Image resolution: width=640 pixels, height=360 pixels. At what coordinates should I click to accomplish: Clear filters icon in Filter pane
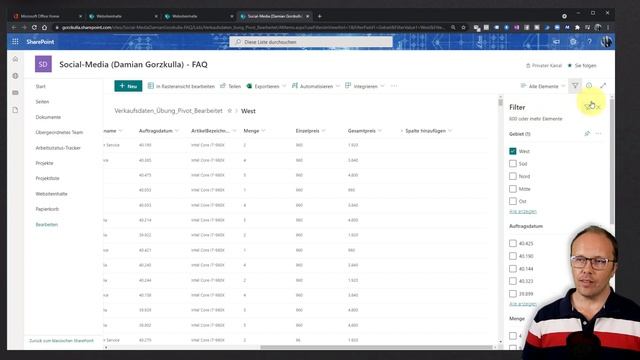[589, 107]
